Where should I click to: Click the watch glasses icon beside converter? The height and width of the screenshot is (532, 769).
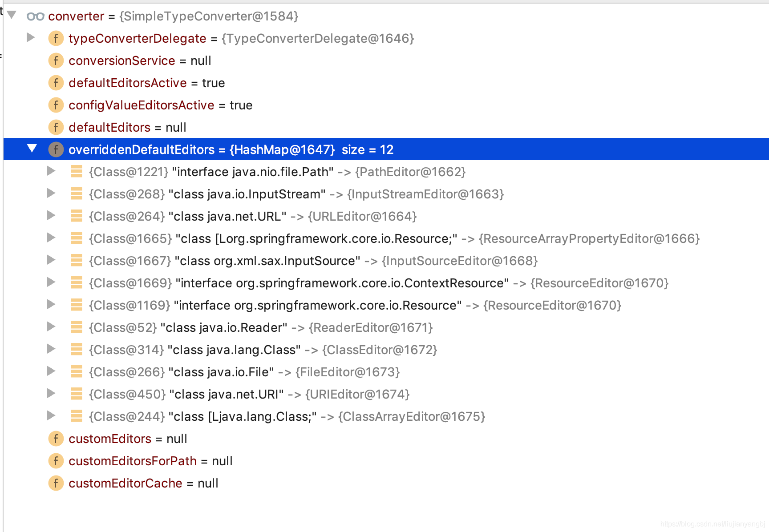click(35, 16)
